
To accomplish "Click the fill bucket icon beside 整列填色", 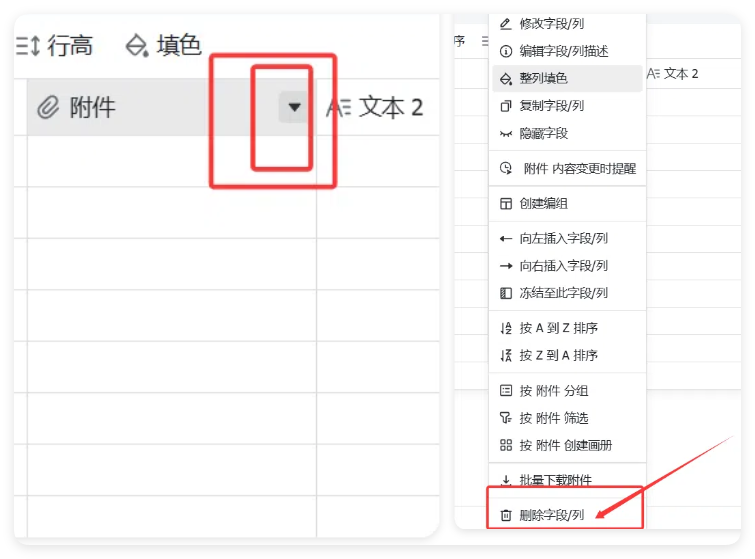I will coord(506,78).
